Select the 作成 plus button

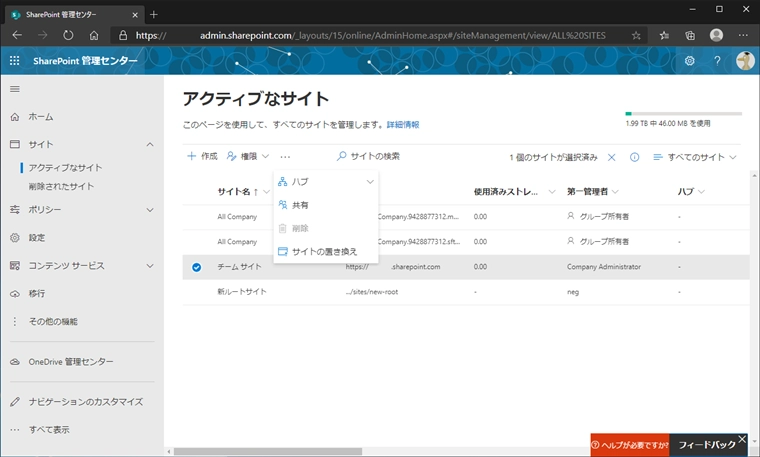[x=203, y=156]
